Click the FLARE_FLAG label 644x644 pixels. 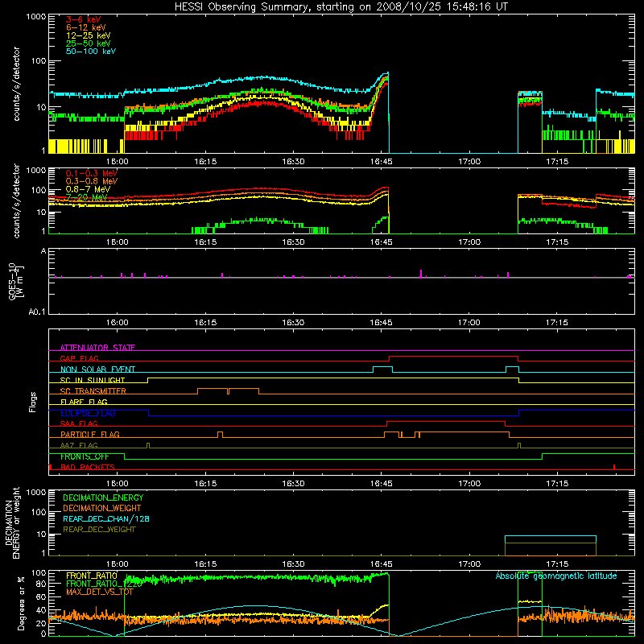[84, 402]
